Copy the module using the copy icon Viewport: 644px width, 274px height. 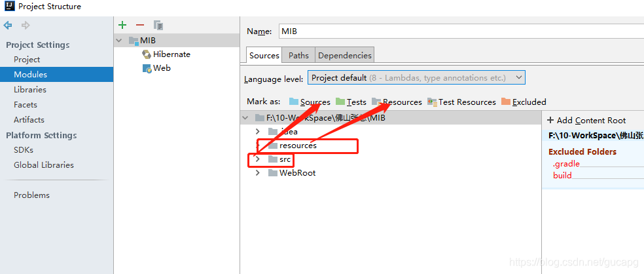pyautogui.click(x=158, y=25)
